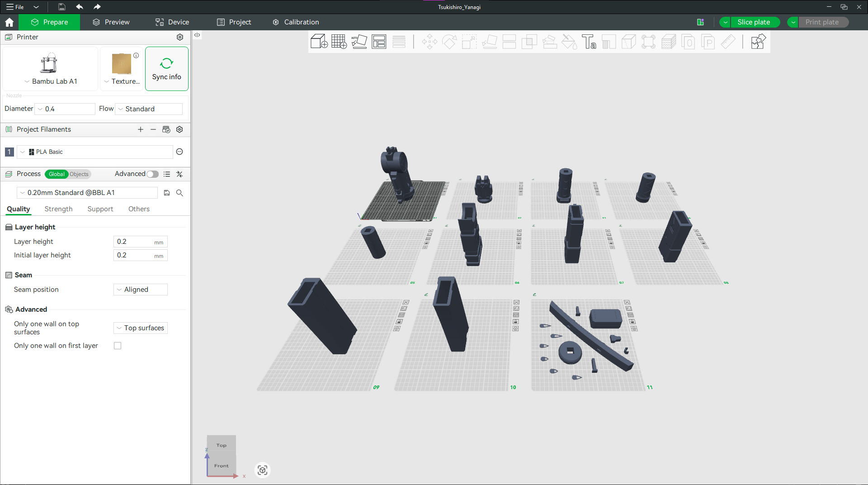Enable Only one wall on first layer
Screen dimensions: 868x485
118,346
